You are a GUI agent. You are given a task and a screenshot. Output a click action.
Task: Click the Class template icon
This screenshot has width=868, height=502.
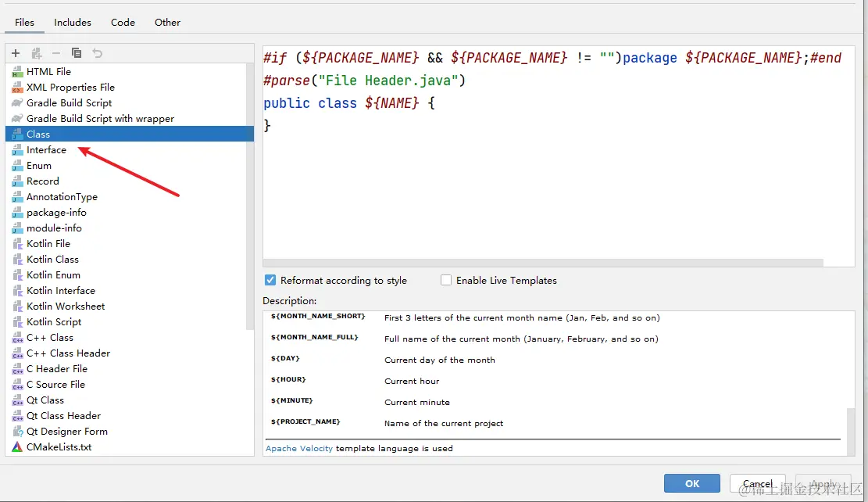(x=17, y=134)
